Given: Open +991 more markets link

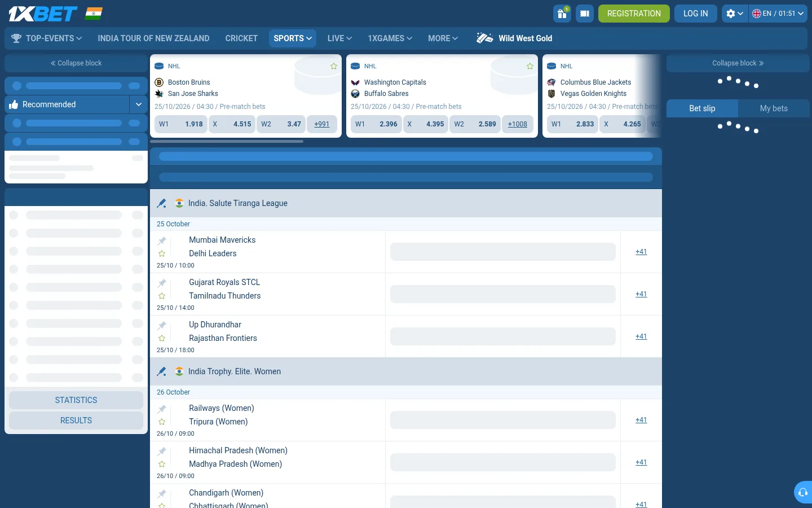Looking at the screenshot, I should point(322,124).
